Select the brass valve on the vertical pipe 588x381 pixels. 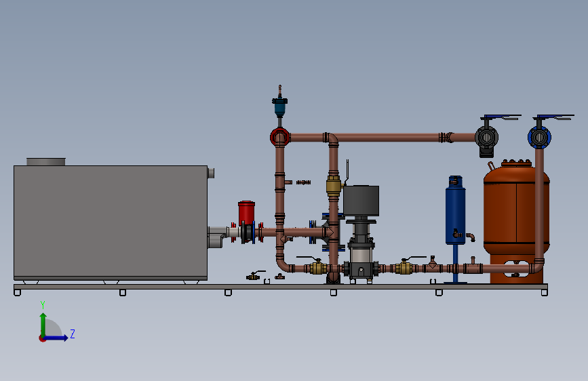(x=334, y=185)
